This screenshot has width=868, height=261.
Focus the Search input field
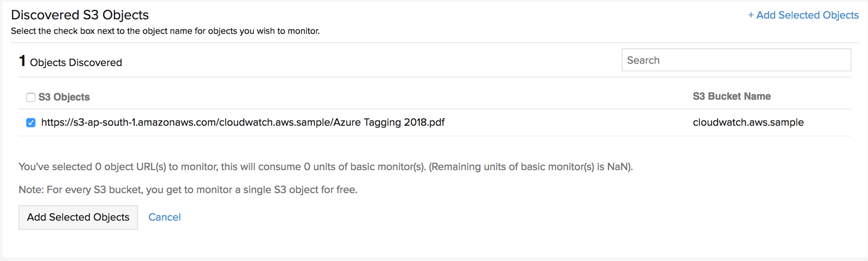736,60
